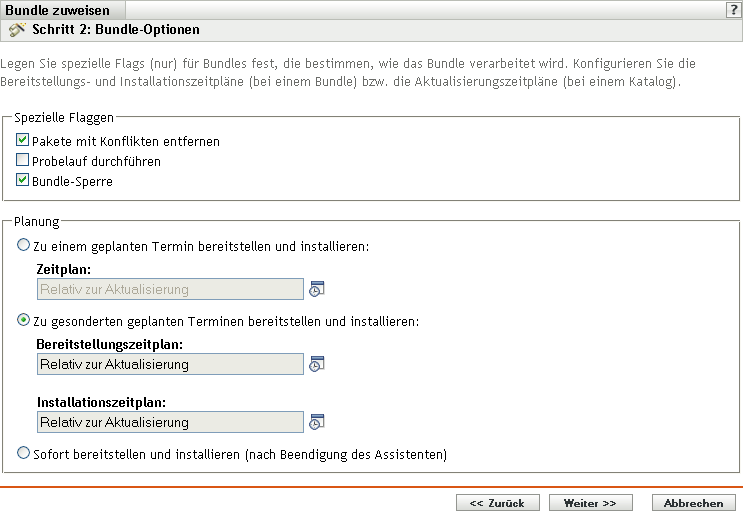Screen dimensions: 745x518
Task: Select 'Zu einem geplanten Termin' radio option
Action: [x=23, y=245]
